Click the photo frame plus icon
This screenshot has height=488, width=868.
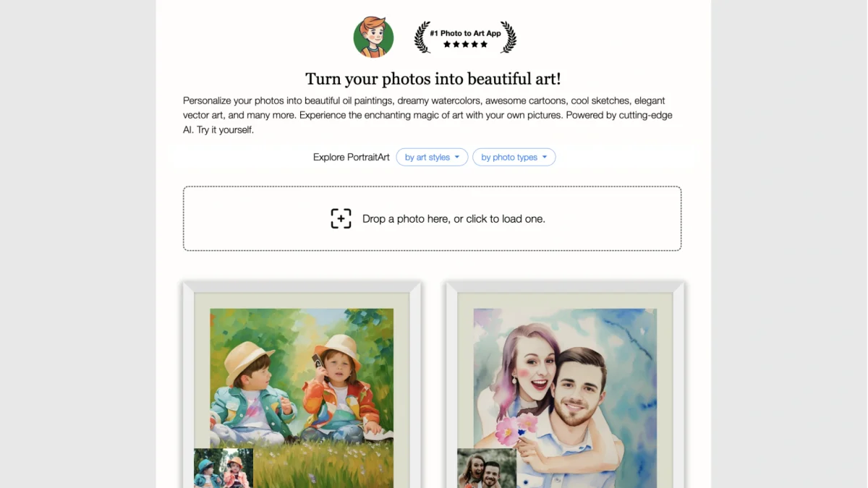coord(341,218)
